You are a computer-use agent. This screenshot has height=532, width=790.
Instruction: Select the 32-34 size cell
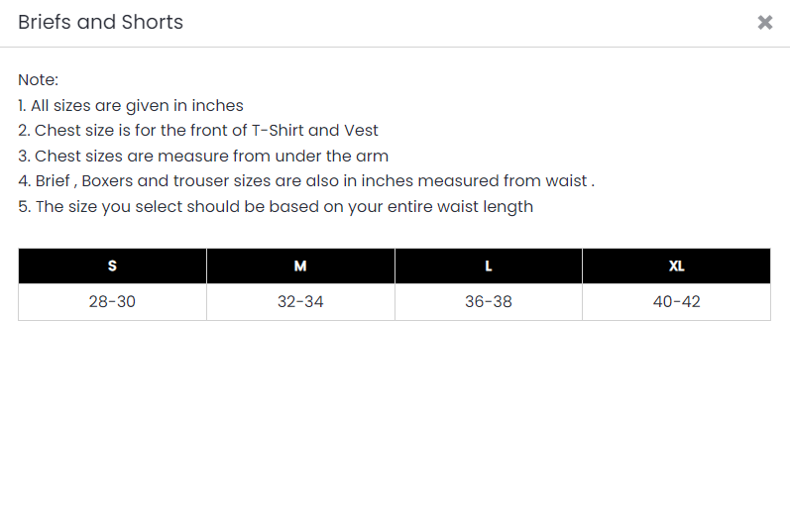300,302
